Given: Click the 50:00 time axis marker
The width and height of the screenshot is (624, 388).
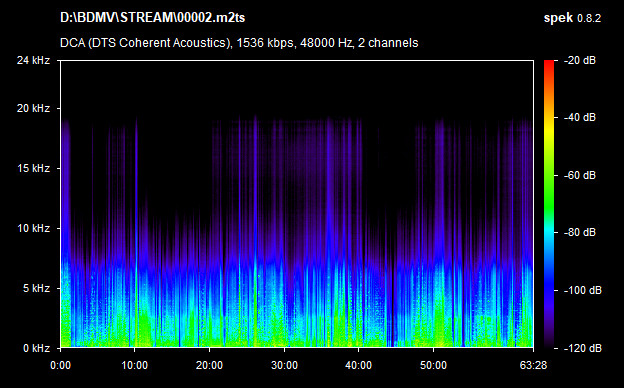Looking at the screenshot, I should (x=433, y=365).
